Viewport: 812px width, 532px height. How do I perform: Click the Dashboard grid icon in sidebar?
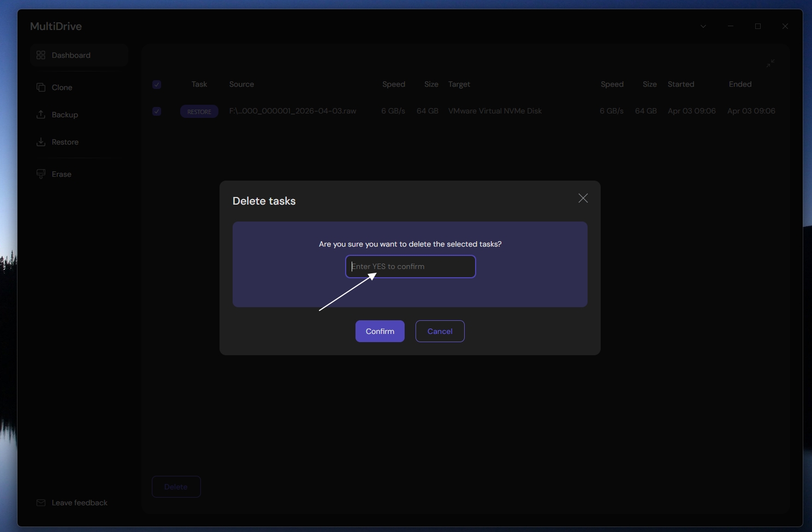(x=41, y=55)
